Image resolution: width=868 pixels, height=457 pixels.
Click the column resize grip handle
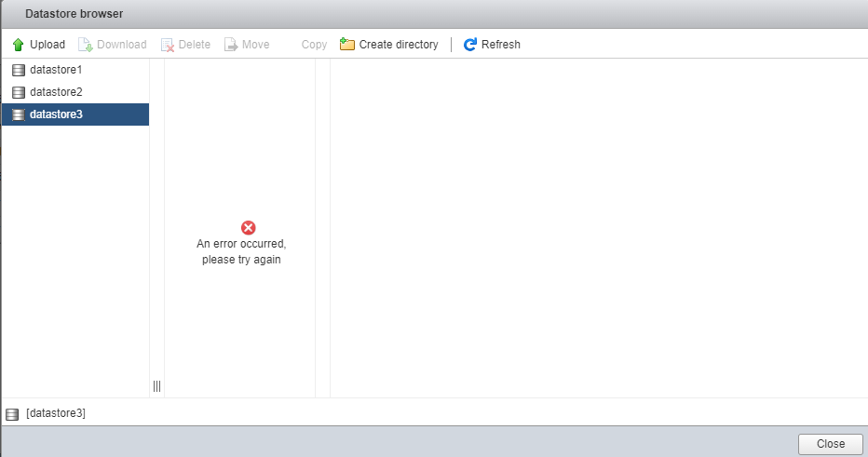pyautogui.click(x=156, y=386)
